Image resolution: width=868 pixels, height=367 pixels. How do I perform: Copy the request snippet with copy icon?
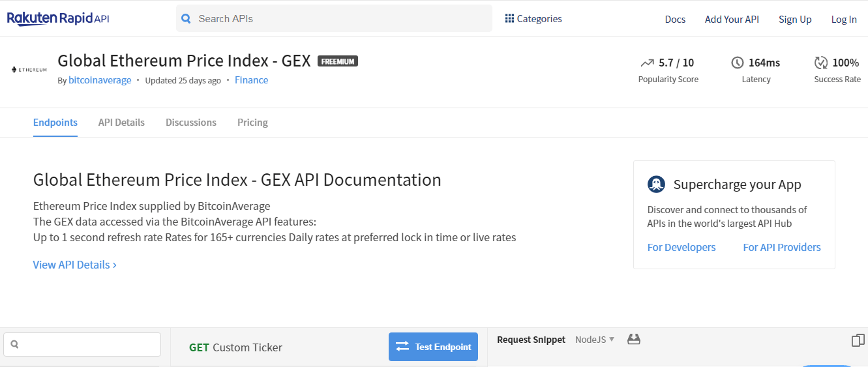click(x=858, y=340)
